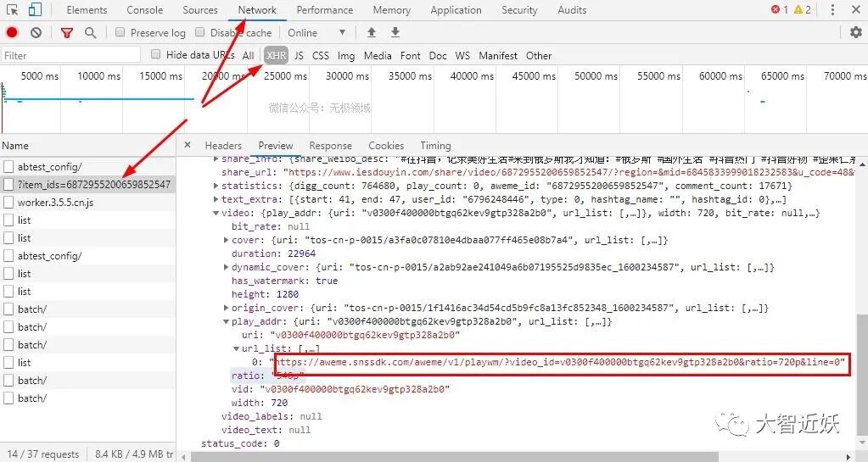Screen dimensions: 868x462
Task: Tick the Disable cache checkbox
Action: click(x=200, y=32)
